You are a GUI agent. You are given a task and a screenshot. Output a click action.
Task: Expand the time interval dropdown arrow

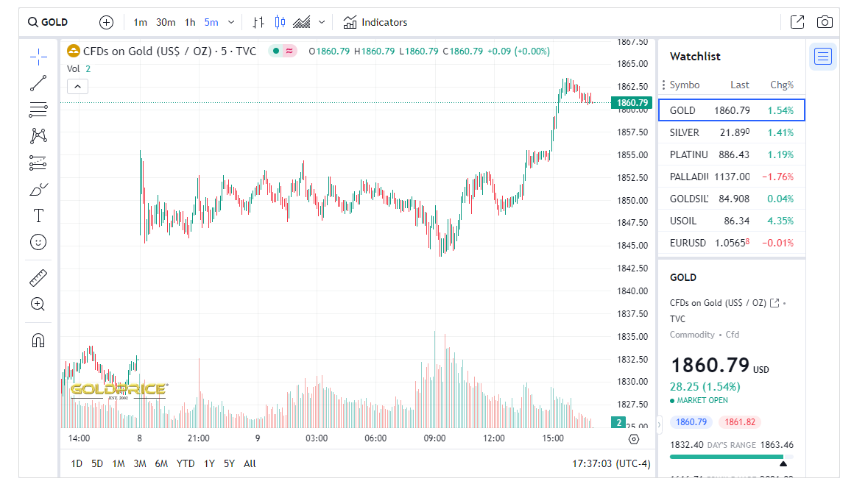232,22
